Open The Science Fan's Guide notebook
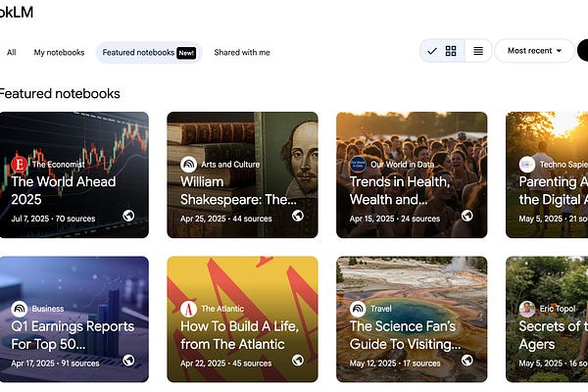Viewport: 588px width, 392px height. pyautogui.click(x=412, y=319)
